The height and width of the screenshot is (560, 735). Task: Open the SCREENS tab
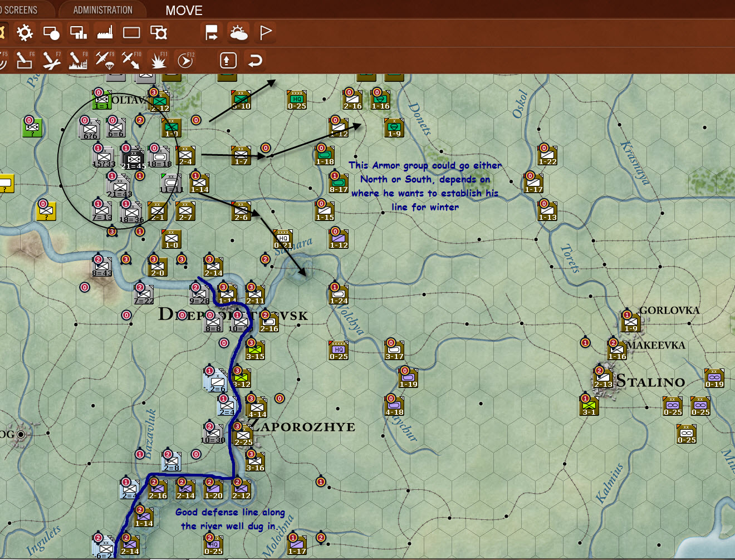(20, 10)
